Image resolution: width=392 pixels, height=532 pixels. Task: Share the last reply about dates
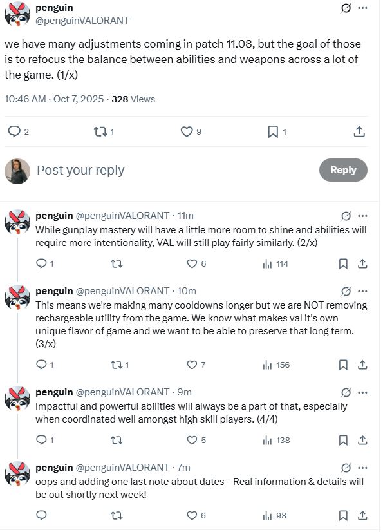pos(362,515)
